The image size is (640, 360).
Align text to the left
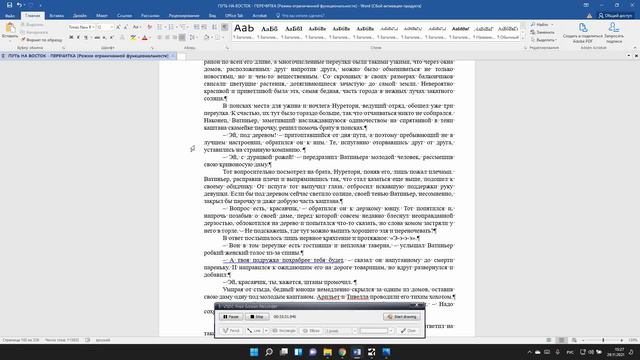pyautogui.click(x=160, y=38)
